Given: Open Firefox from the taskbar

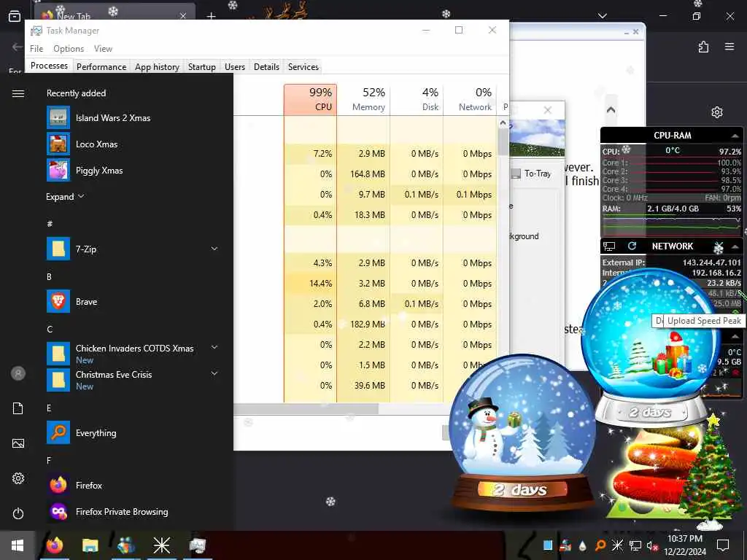Looking at the screenshot, I should (55, 545).
